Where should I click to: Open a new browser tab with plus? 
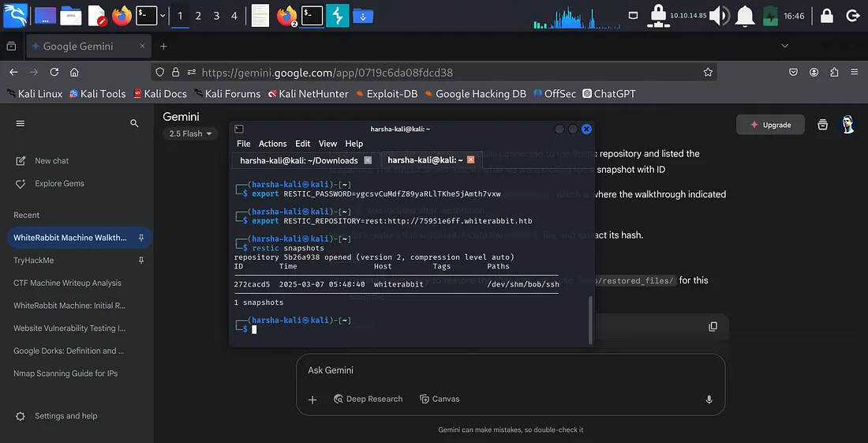[163, 47]
